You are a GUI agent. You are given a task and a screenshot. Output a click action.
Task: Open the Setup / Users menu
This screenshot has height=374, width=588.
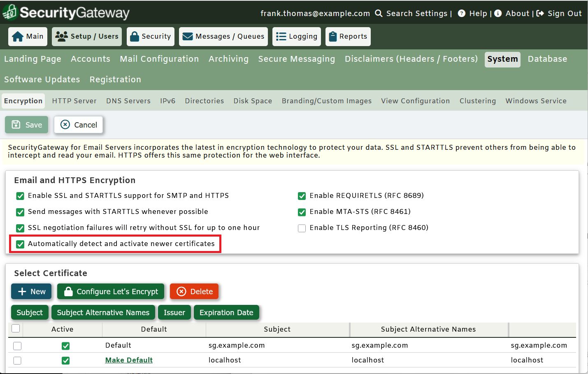click(87, 37)
